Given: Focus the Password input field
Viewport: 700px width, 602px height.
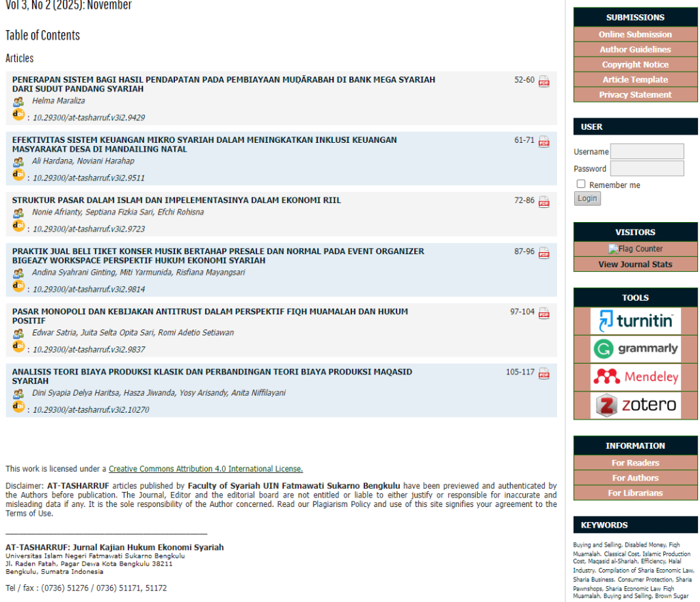Looking at the screenshot, I should point(647,169).
